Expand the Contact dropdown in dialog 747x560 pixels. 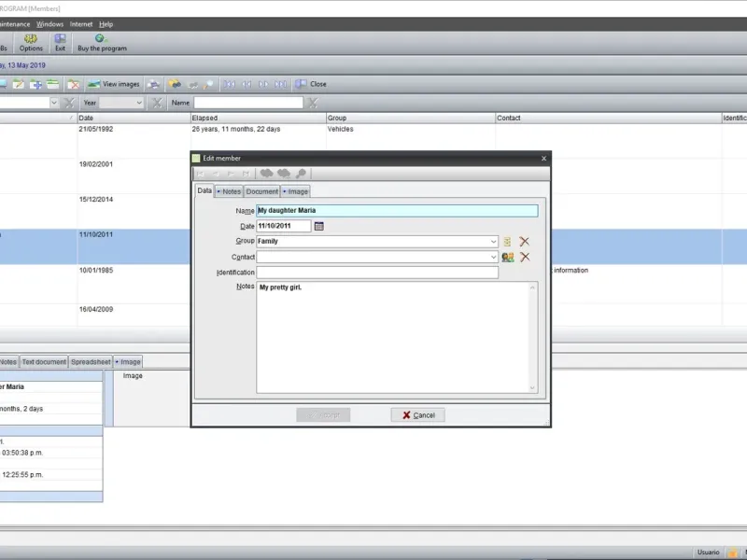[x=494, y=258]
